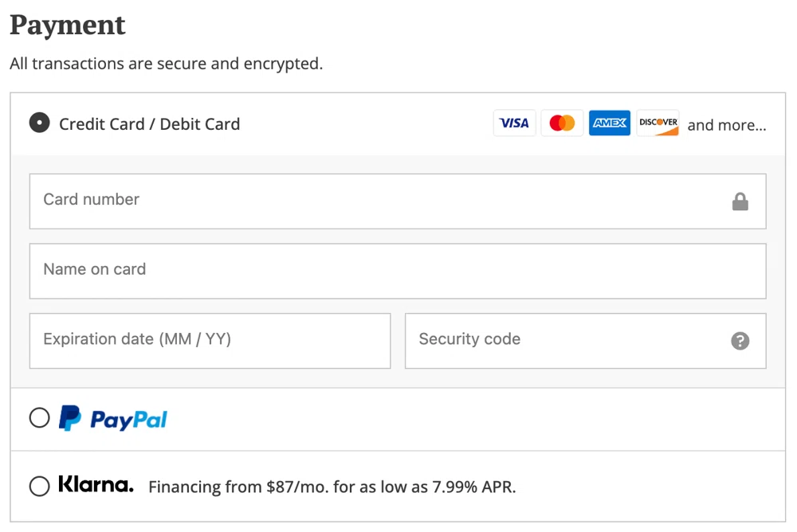Click the Klarna financing APR text
This screenshot has height=532, width=797.
click(x=332, y=486)
